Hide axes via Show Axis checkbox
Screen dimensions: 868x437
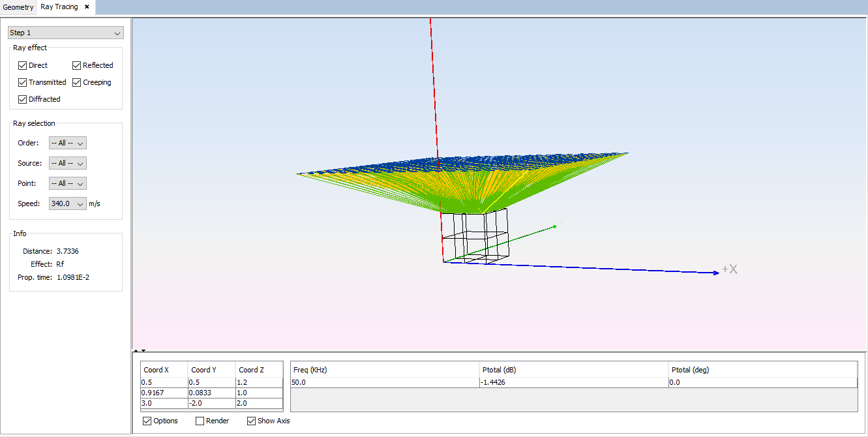[252, 421]
